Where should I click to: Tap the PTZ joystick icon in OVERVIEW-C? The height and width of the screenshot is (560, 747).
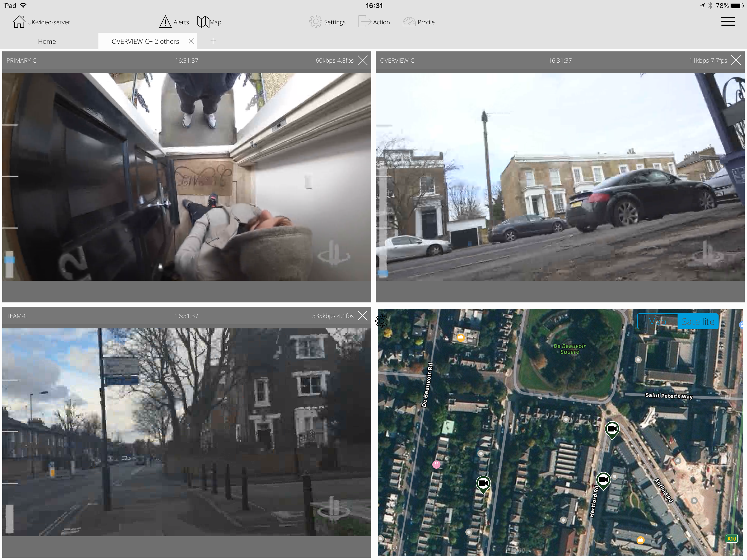tap(707, 253)
